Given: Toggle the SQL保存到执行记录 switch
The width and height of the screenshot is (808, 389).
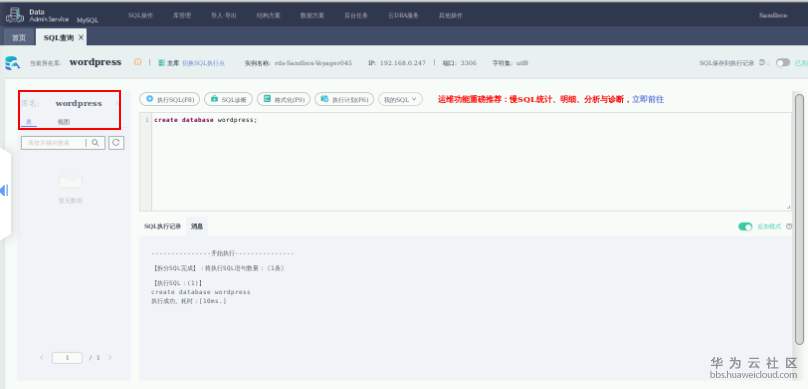Looking at the screenshot, I should click(x=783, y=62).
